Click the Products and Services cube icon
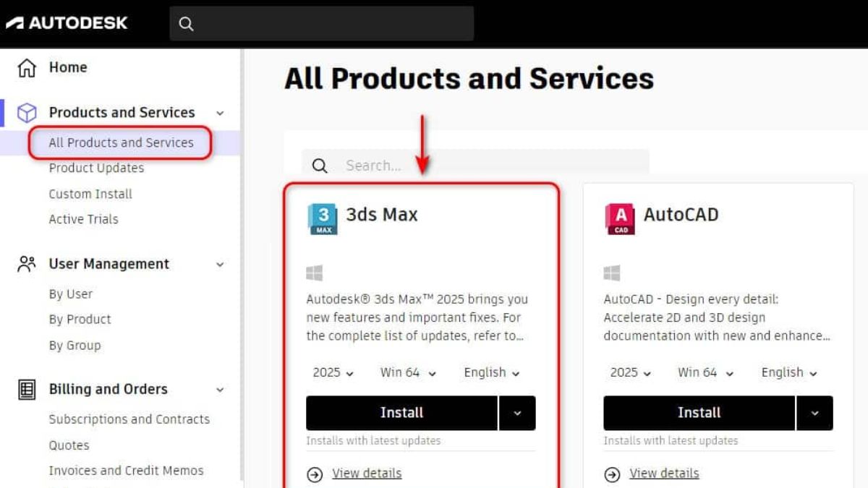Image resolution: width=868 pixels, height=488 pixels. (27, 113)
